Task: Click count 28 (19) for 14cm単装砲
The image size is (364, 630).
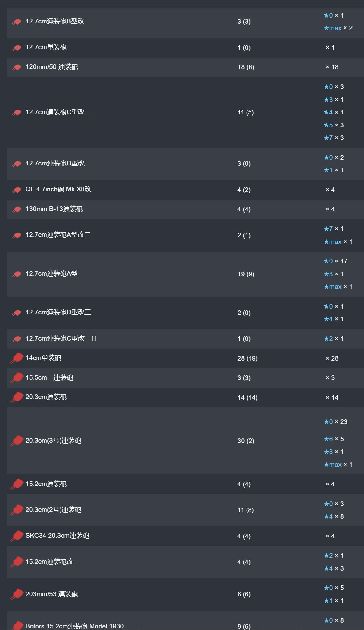Action: click(x=247, y=358)
